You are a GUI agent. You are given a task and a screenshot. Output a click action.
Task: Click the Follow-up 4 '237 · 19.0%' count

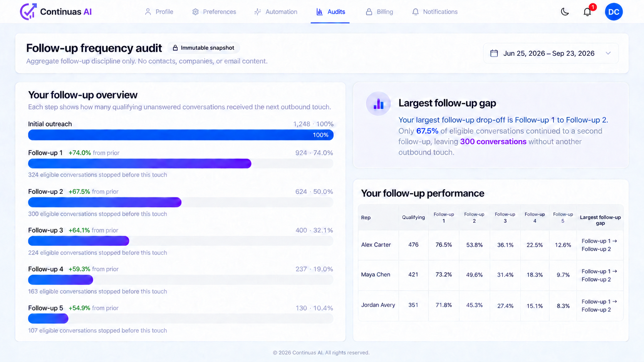314,269
